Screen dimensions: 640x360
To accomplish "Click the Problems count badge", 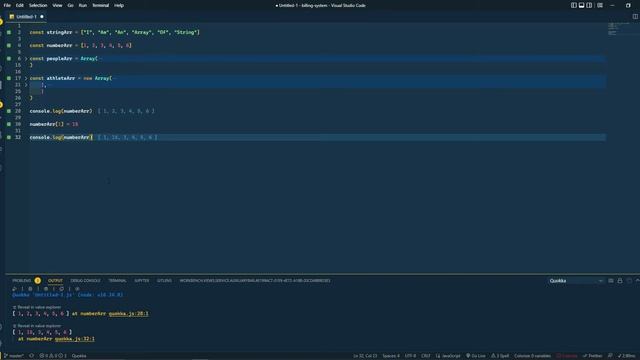I will (38, 280).
